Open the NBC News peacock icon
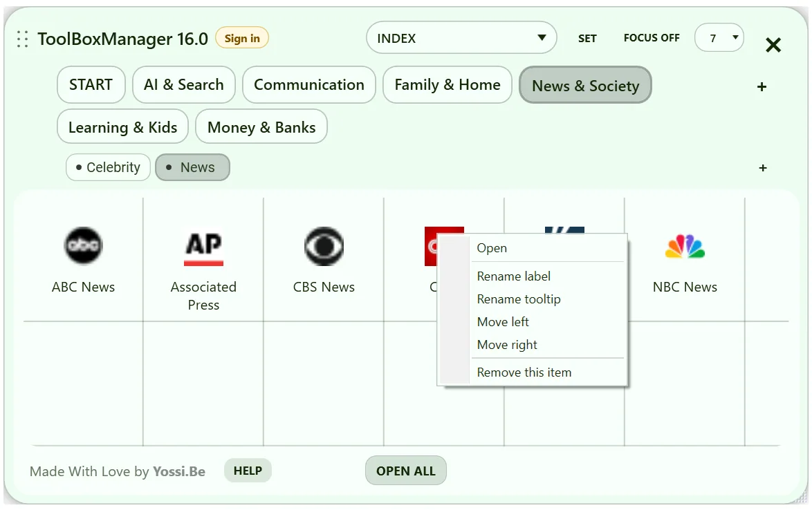 (685, 246)
